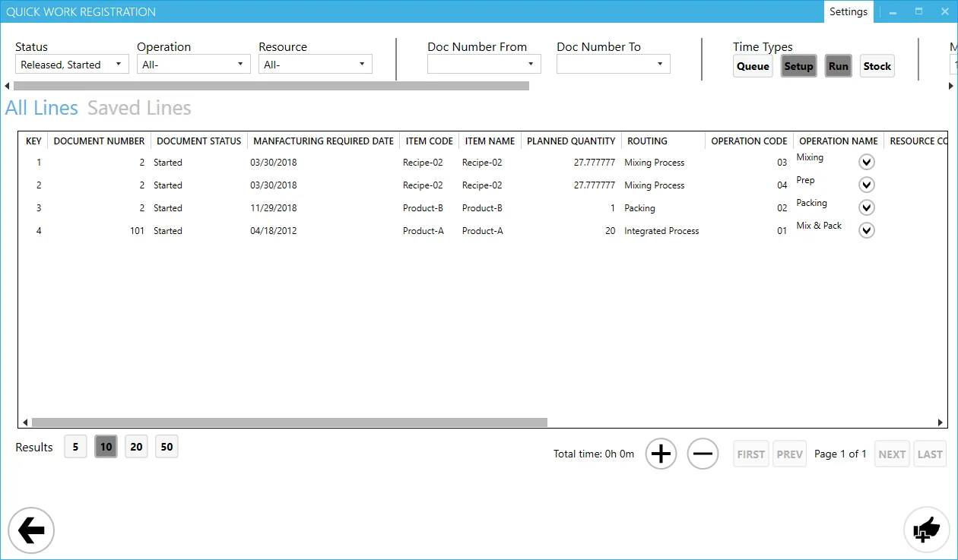Viewport: 958px width, 560px height.
Task: Confirm registration with the thumbs-up icon
Action: 926,530
